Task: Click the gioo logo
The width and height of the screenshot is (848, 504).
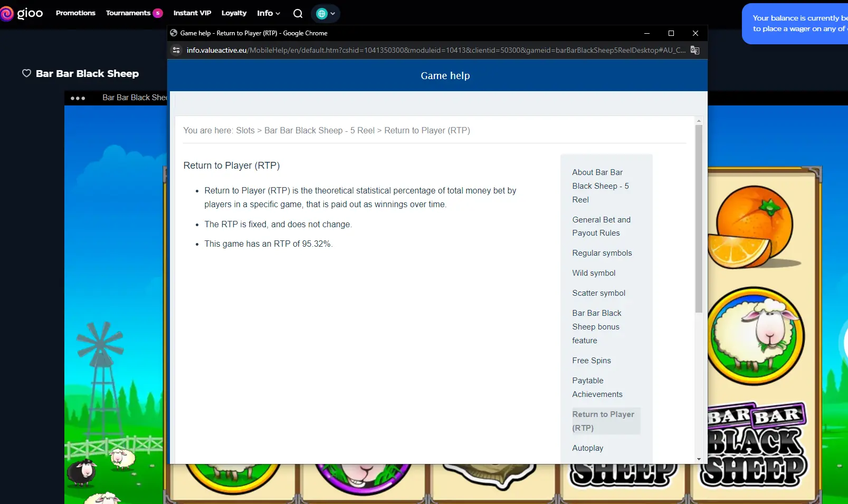Action: 22,13
